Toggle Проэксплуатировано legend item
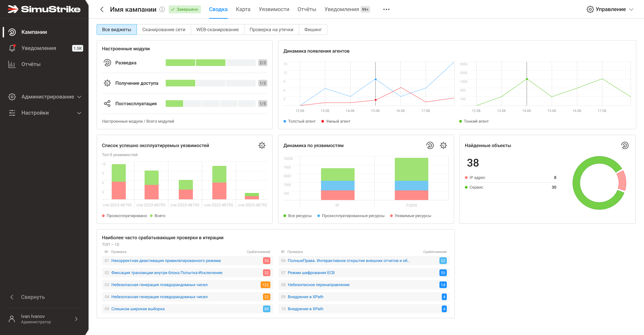Image resolution: width=644 pixels, height=335 pixels. (124, 216)
